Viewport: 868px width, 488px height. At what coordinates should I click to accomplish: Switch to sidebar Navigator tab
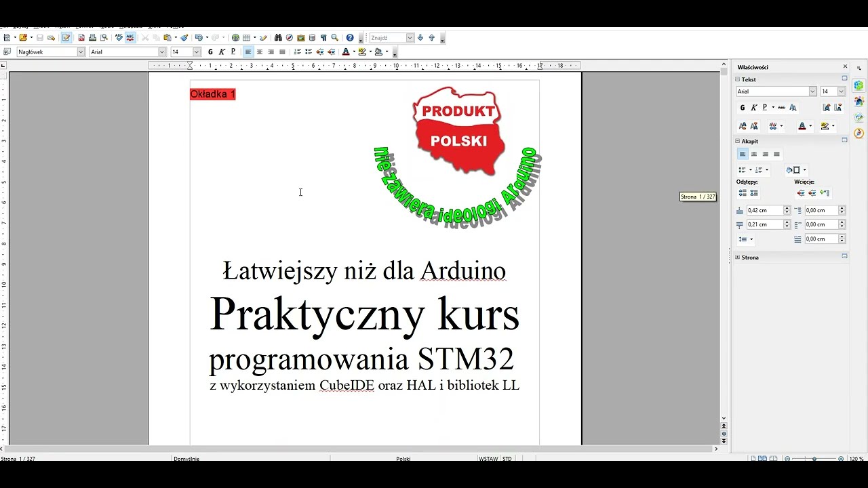(x=859, y=133)
